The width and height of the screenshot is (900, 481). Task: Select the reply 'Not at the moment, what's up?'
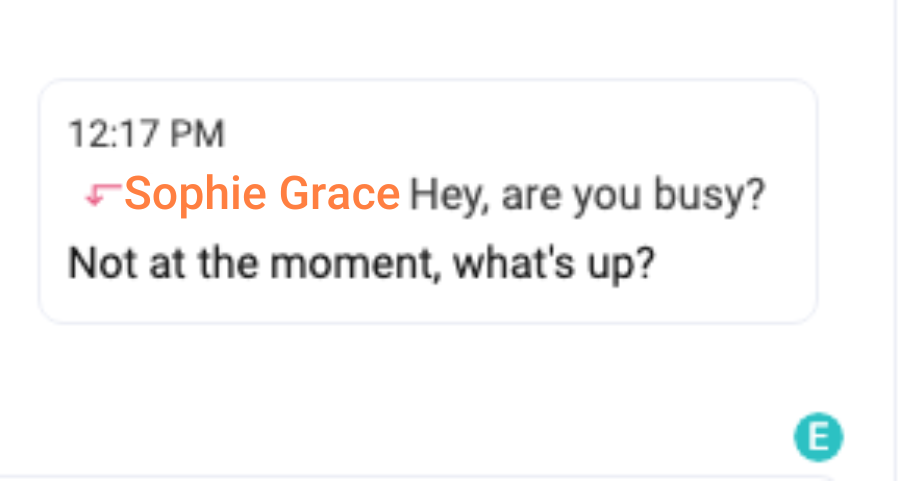tap(361, 263)
